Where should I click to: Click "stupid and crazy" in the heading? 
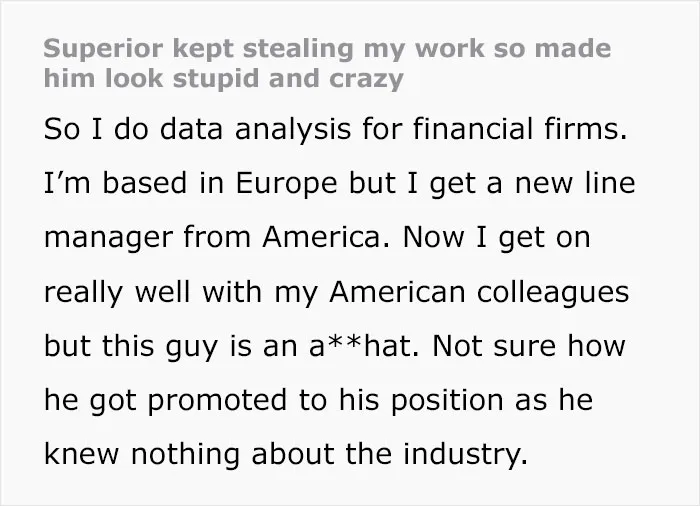tap(288, 79)
